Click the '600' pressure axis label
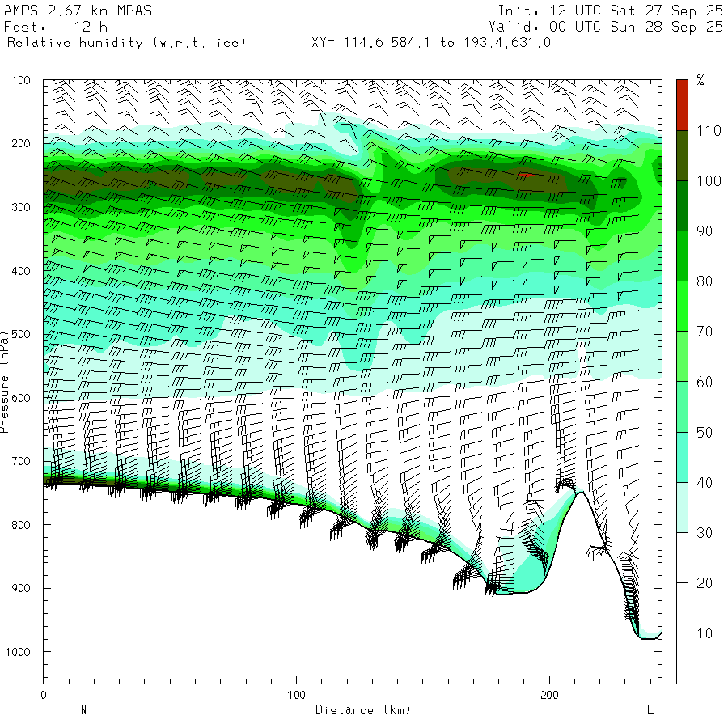Viewport: 728px width, 728px height. click(x=21, y=398)
